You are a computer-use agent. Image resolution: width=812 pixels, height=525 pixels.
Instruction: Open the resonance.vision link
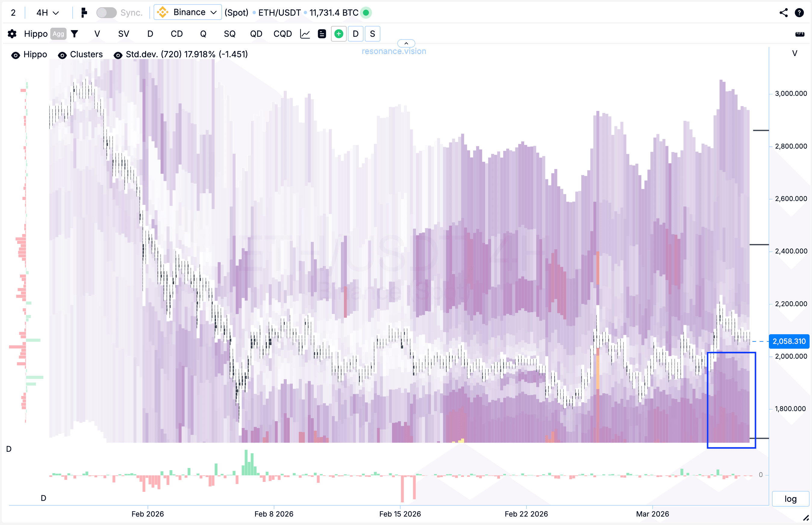point(394,51)
